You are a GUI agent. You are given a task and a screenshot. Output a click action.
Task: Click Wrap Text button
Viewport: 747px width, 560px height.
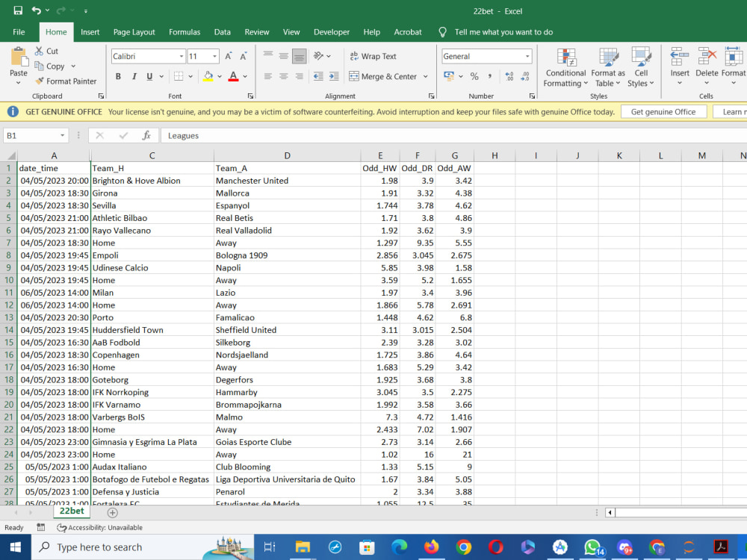tap(373, 56)
